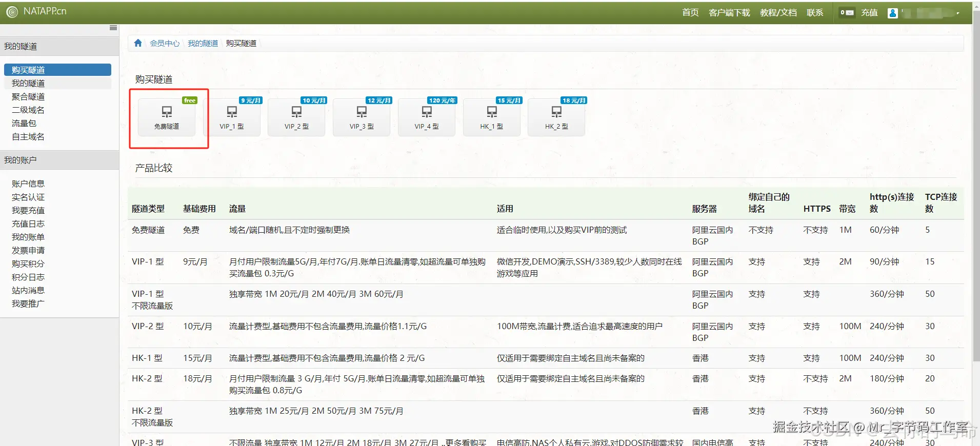The width and height of the screenshot is (980, 446).
Task: Click the 隧道类型 column header
Action: click(x=148, y=209)
